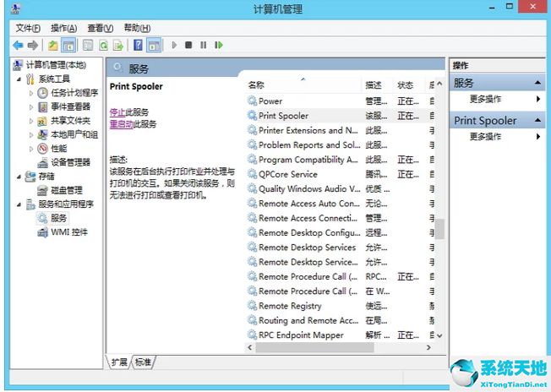
Task: Collapse the 服务和应用程序 tree node
Action: point(19,204)
